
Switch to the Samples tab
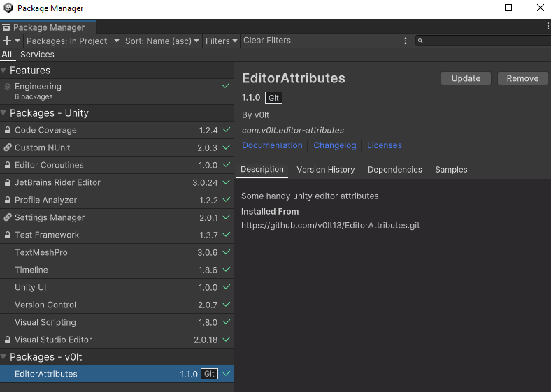[x=451, y=170]
